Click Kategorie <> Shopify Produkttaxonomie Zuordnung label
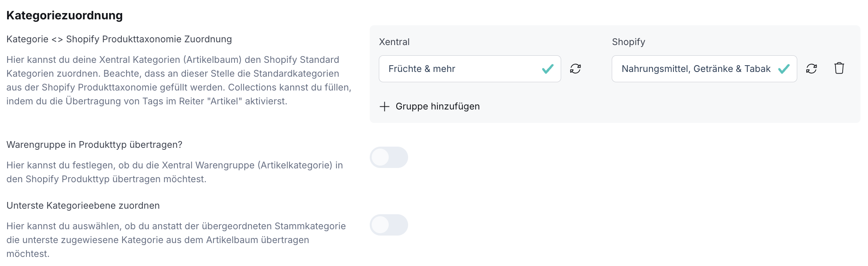This screenshot has height=266, width=868. (119, 39)
